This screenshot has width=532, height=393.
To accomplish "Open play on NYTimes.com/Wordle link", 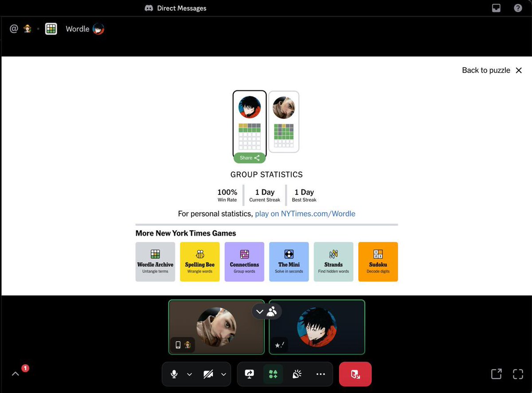I will [x=305, y=214].
